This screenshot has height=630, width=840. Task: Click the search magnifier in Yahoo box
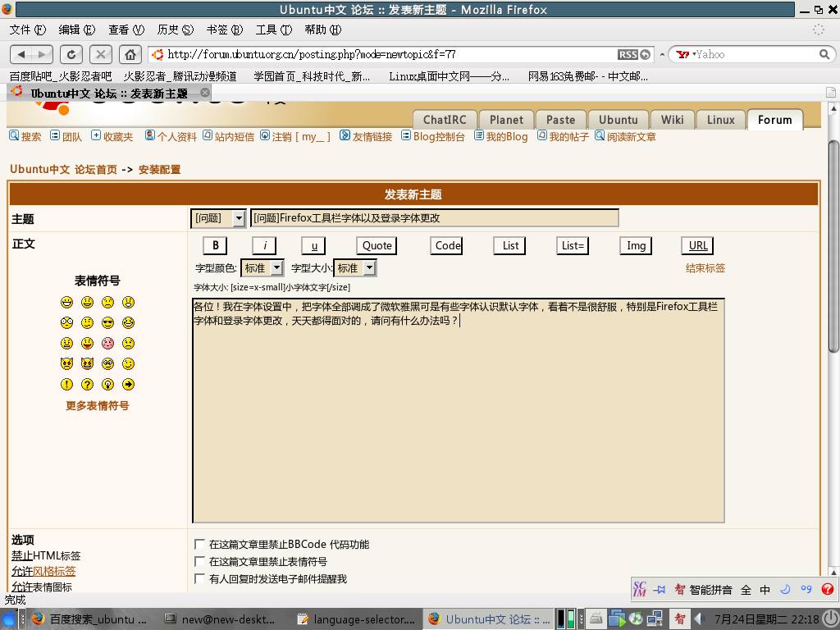point(824,54)
